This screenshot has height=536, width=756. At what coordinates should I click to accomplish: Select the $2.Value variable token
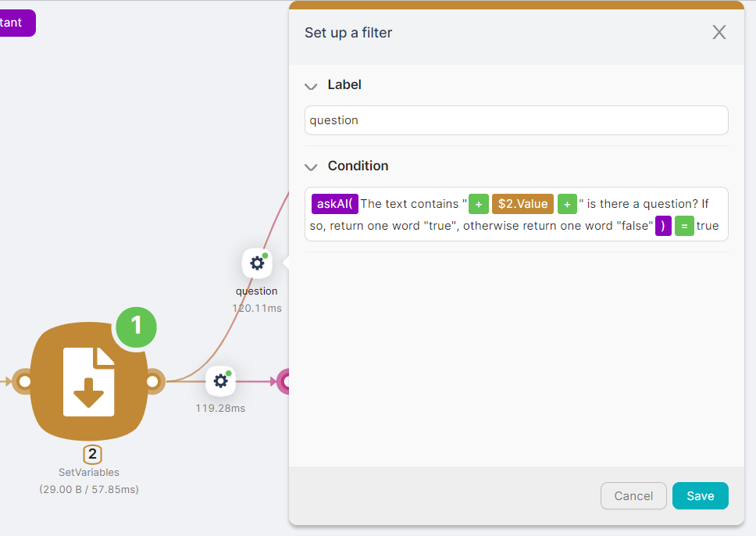coord(522,204)
